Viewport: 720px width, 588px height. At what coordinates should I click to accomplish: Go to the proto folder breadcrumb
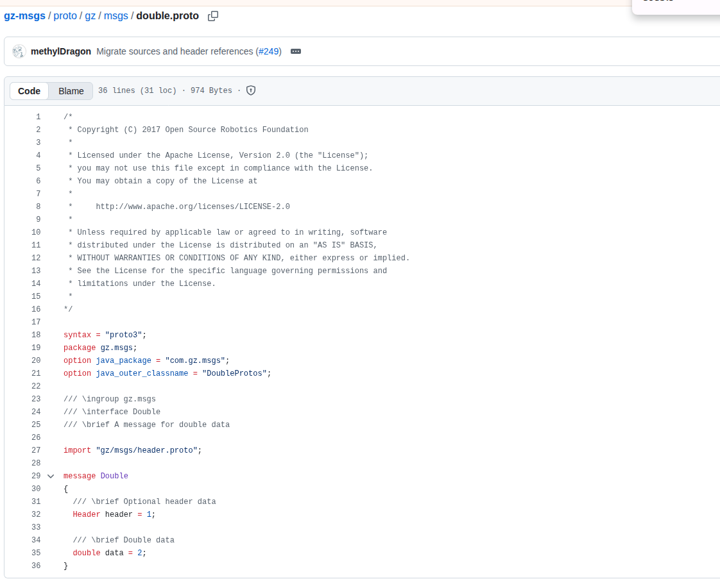(x=65, y=15)
